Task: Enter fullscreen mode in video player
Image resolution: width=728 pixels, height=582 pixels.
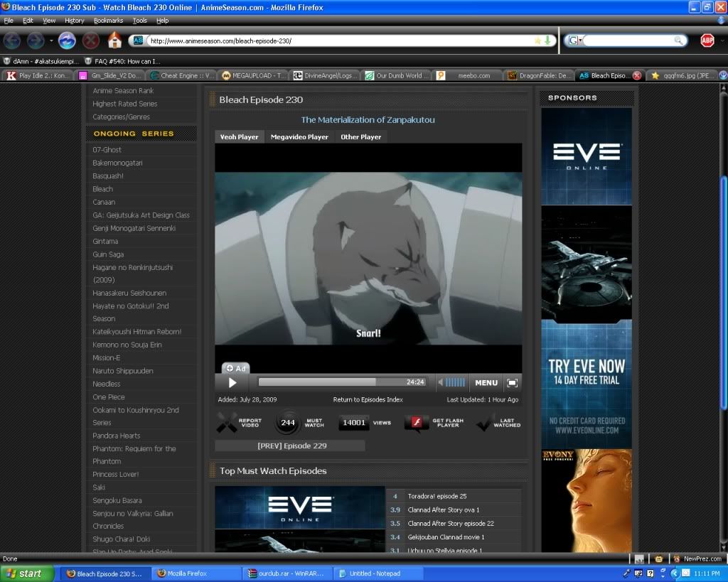Action: [x=512, y=382]
